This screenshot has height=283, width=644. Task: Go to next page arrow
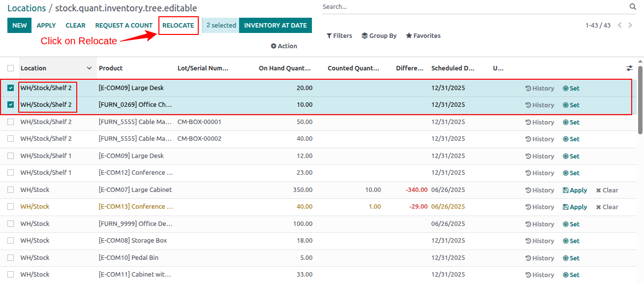coord(631,25)
